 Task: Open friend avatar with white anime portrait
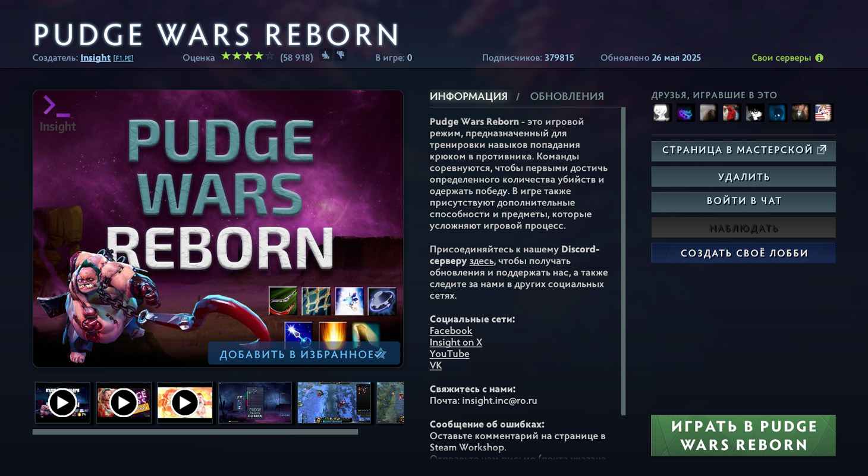662,112
